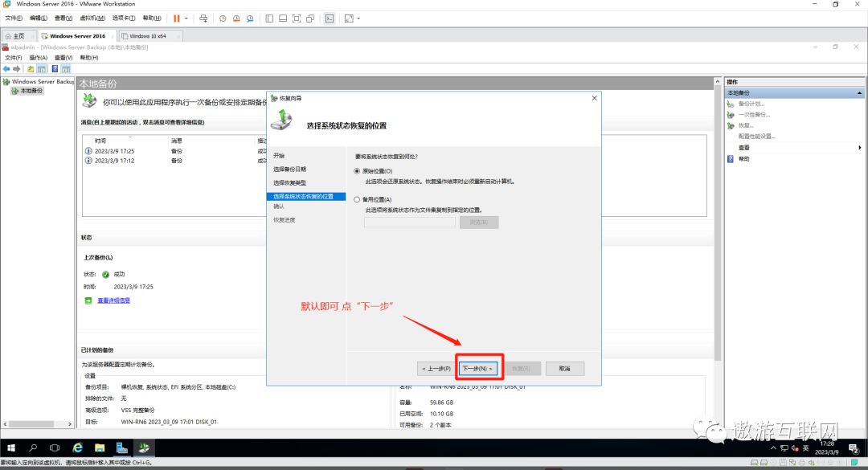Image resolution: width=868 pixels, height=470 pixels.
Task: Open the dropdown arrow beside the pause icon
Action: click(186, 18)
